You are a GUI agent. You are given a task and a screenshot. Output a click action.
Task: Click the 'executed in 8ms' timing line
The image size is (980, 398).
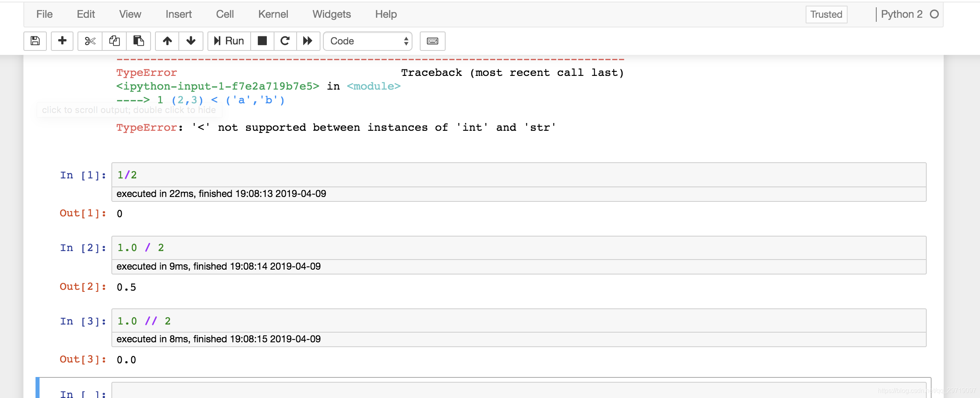click(218, 339)
